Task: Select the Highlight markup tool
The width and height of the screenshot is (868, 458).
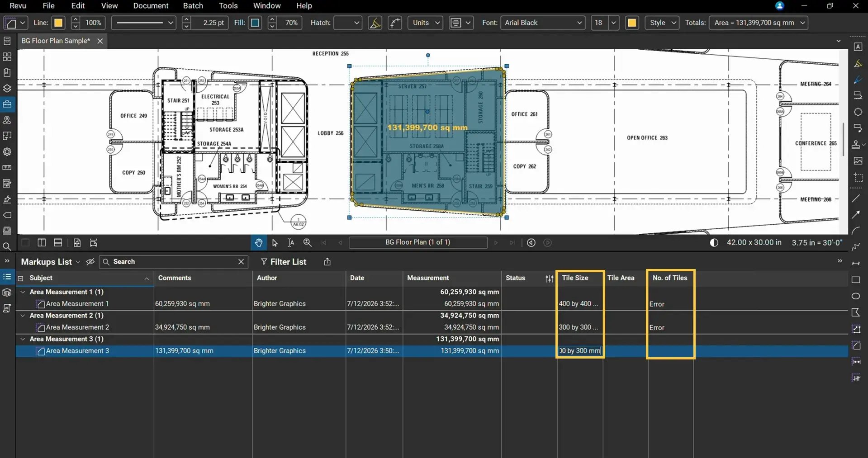Action: [x=858, y=64]
